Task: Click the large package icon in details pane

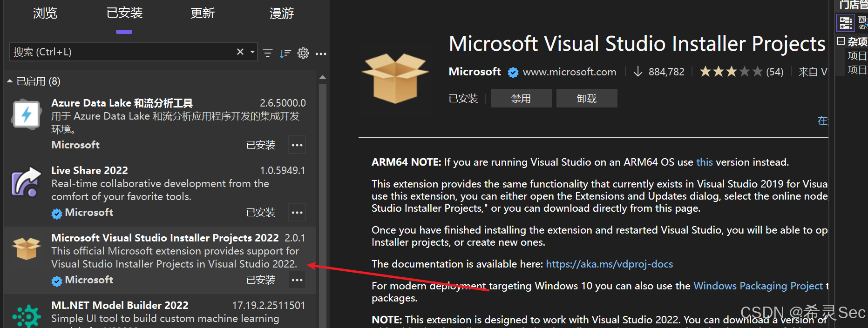Action: (x=395, y=78)
